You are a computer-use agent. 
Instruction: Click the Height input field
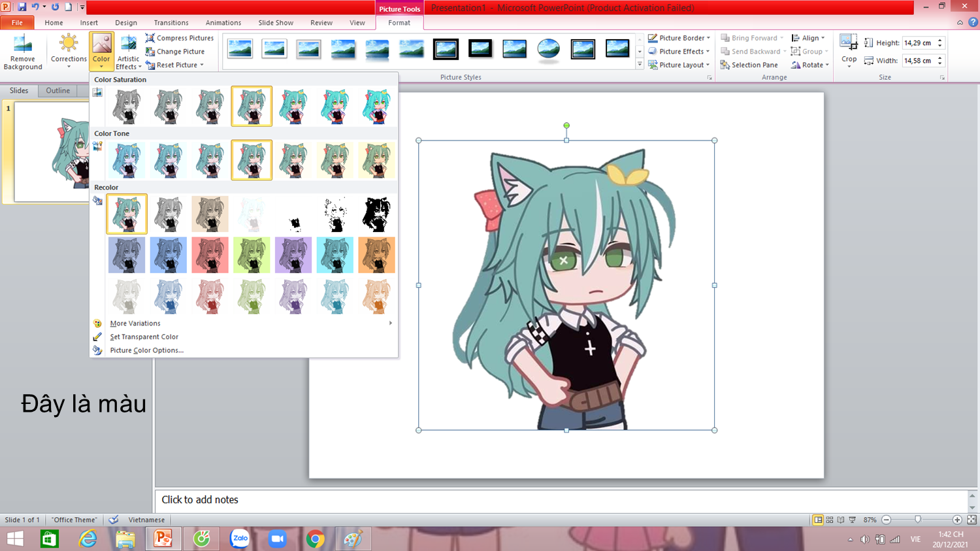pyautogui.click(x=919, y=43)
